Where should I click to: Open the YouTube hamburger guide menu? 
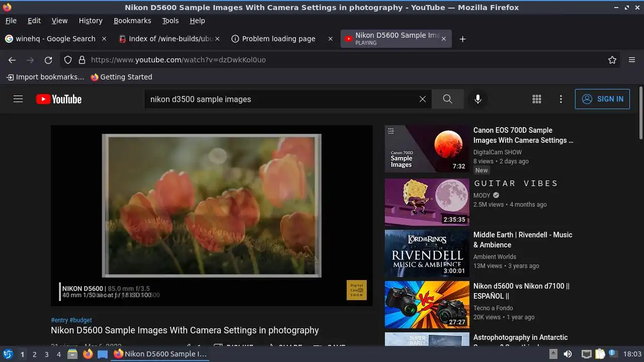pyautogui.click(x=18, y=99)
